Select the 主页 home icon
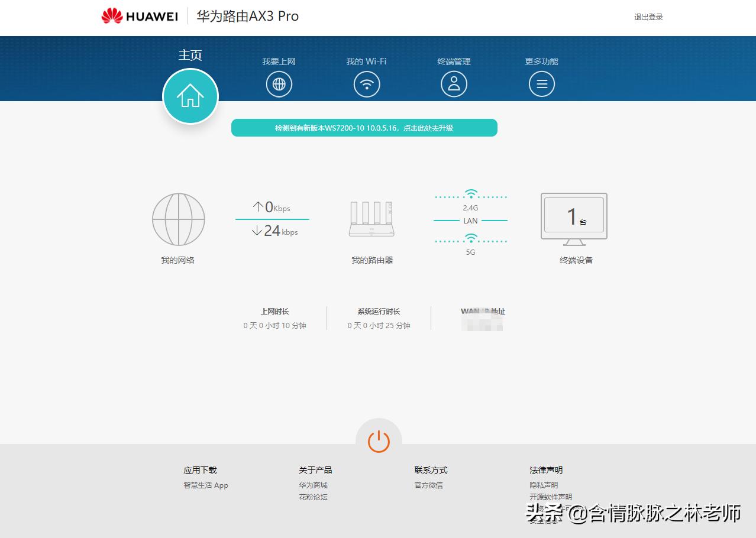756x538 pixels. 190,95
